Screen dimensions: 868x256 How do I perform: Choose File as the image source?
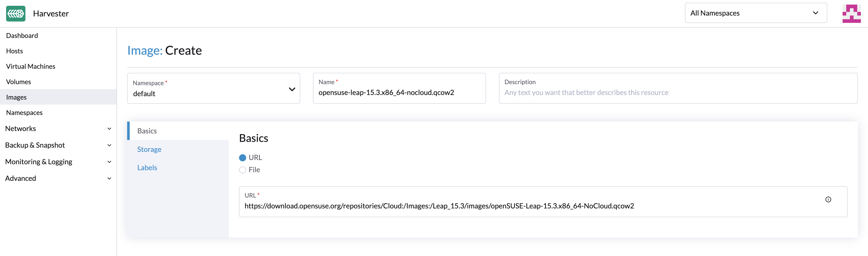point(242,170)
